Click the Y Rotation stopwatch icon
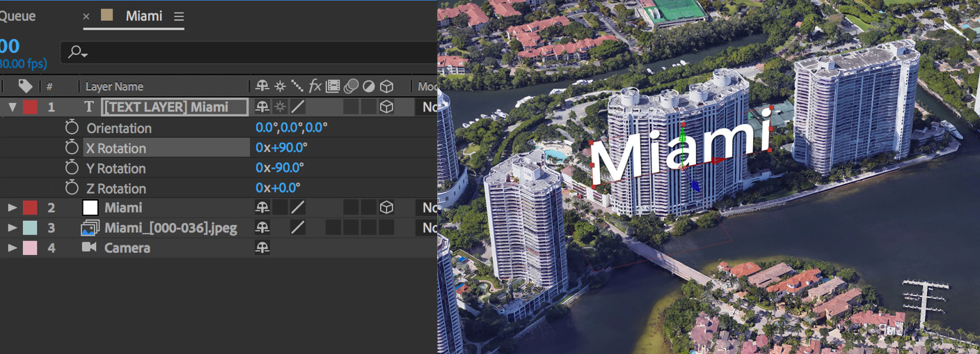The image size is (980, 354). point(72,168)
